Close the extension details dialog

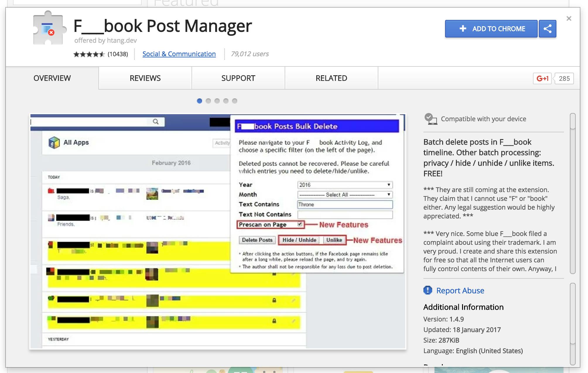(x=569, y=18)
